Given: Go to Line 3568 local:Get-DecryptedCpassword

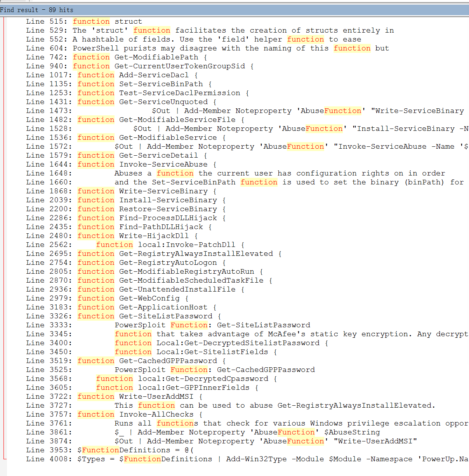Looking at the screenshot, I should (151, 379).
